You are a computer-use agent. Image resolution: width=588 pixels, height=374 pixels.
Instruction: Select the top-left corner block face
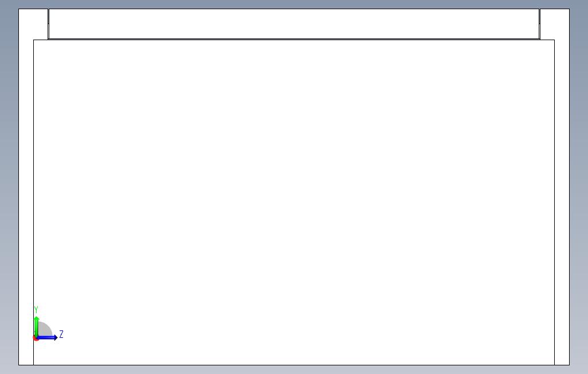33,24
